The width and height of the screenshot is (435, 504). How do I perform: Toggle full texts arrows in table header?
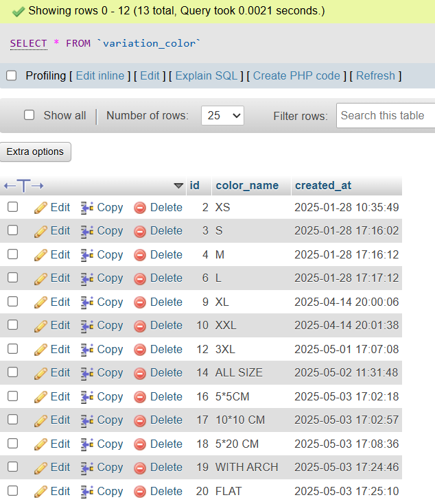tap(24, 186)
